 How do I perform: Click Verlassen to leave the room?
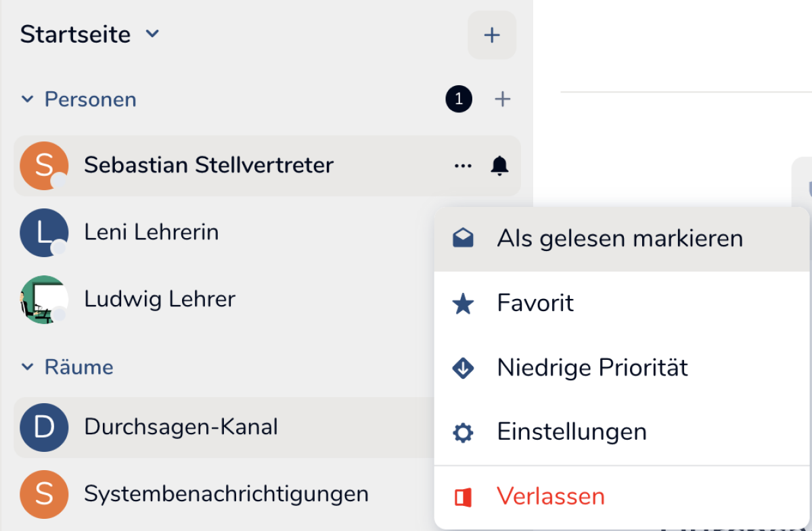tap(550, 497)
